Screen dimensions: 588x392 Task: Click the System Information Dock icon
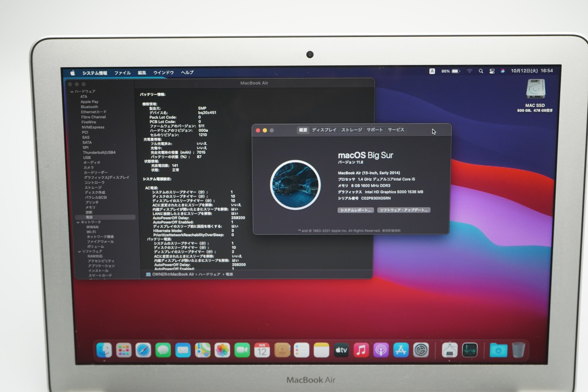450,350
